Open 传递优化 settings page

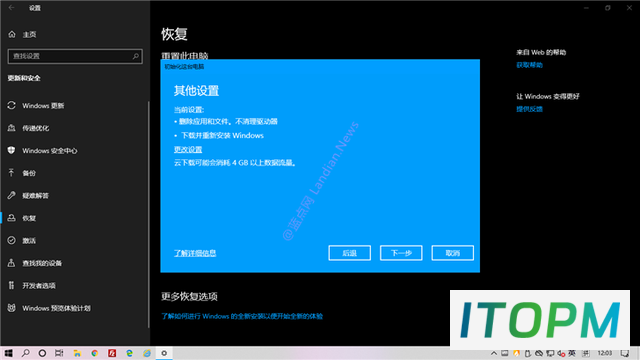(36, 128)
